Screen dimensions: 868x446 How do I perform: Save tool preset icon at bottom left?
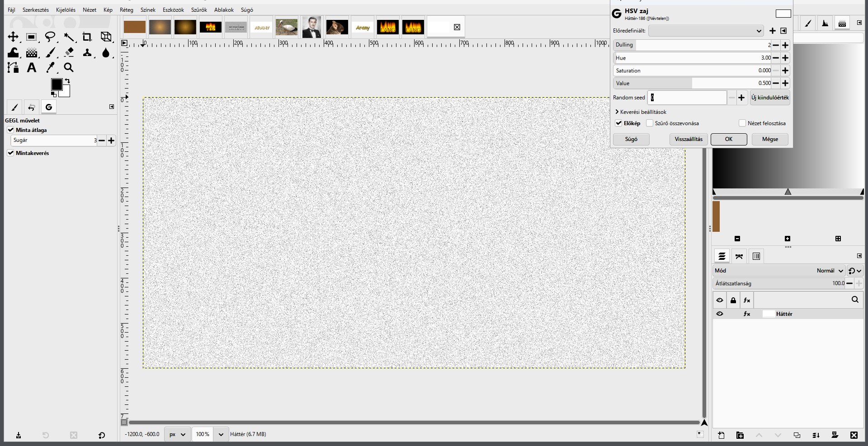tap(19, 435)
